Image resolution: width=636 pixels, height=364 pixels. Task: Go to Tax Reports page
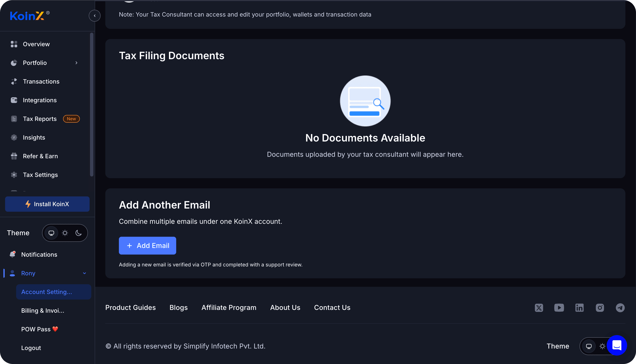pyautogui.click(x=40, y=119)
